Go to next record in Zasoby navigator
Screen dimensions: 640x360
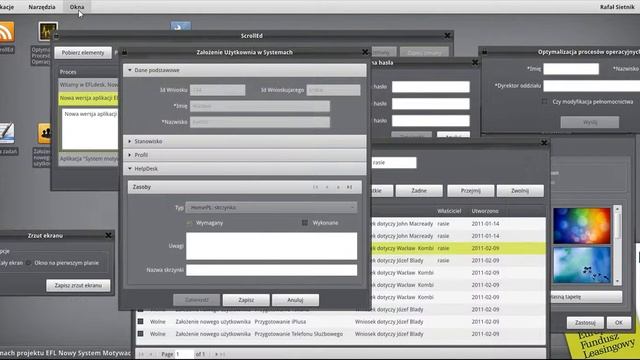coord(338,187)
